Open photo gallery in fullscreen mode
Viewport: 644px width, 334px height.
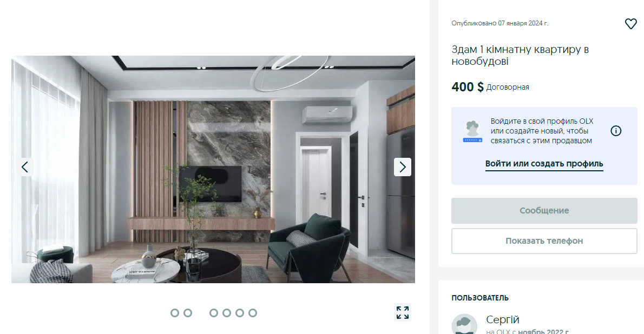[403, 313]
